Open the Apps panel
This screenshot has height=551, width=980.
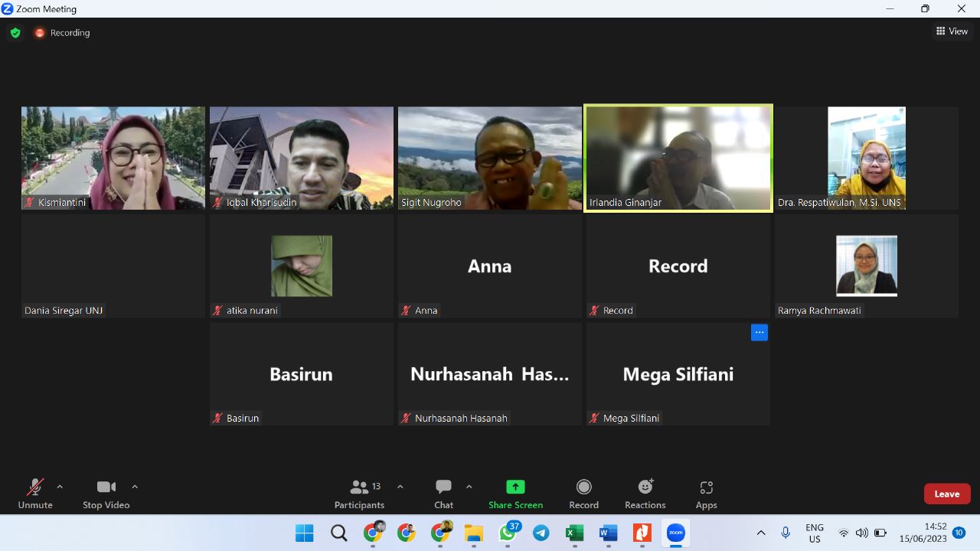[x=706, y=494]
